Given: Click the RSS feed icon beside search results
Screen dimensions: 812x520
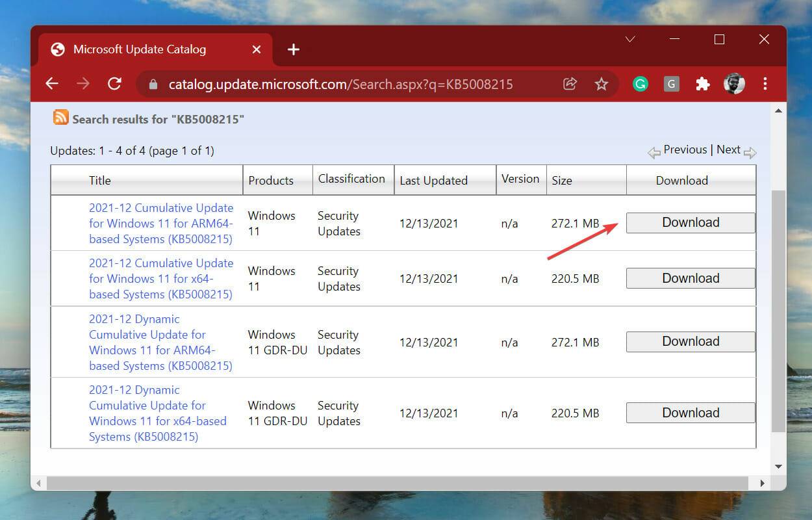Looking at the screenshot, I should click(60, 118).
